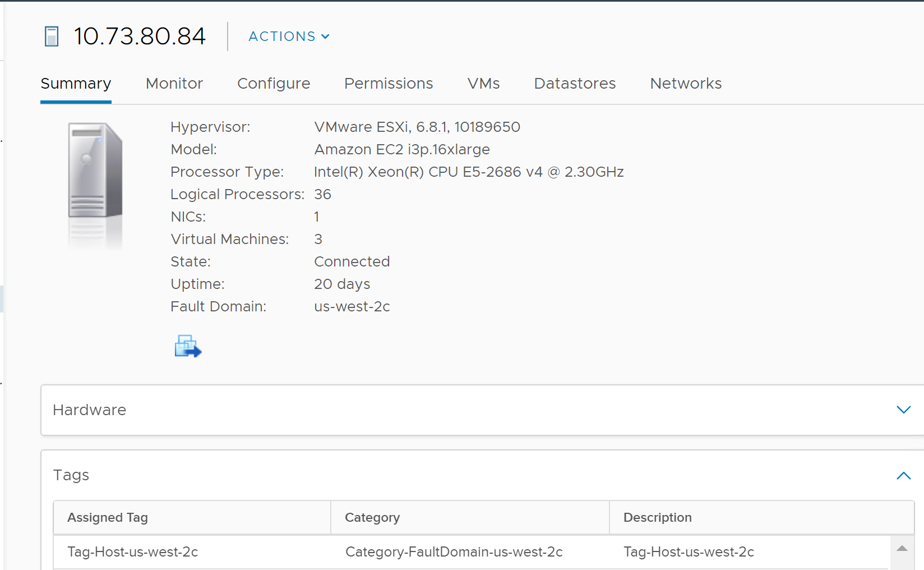Click the migrate VMs icon under Fault Domain
The width and height of the screenshot is (924, 570).
click(x=188, y=346)
